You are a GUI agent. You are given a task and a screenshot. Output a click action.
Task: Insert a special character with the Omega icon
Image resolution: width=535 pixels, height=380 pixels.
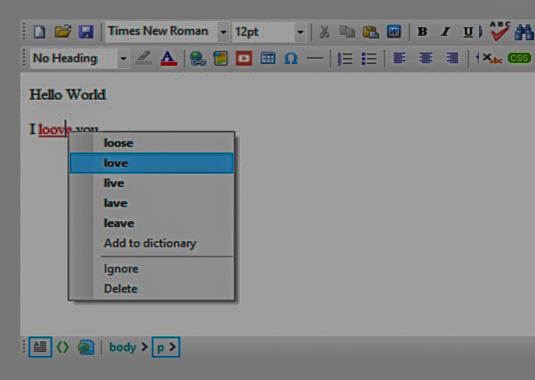pyautogui.click(x=291, y=58)
